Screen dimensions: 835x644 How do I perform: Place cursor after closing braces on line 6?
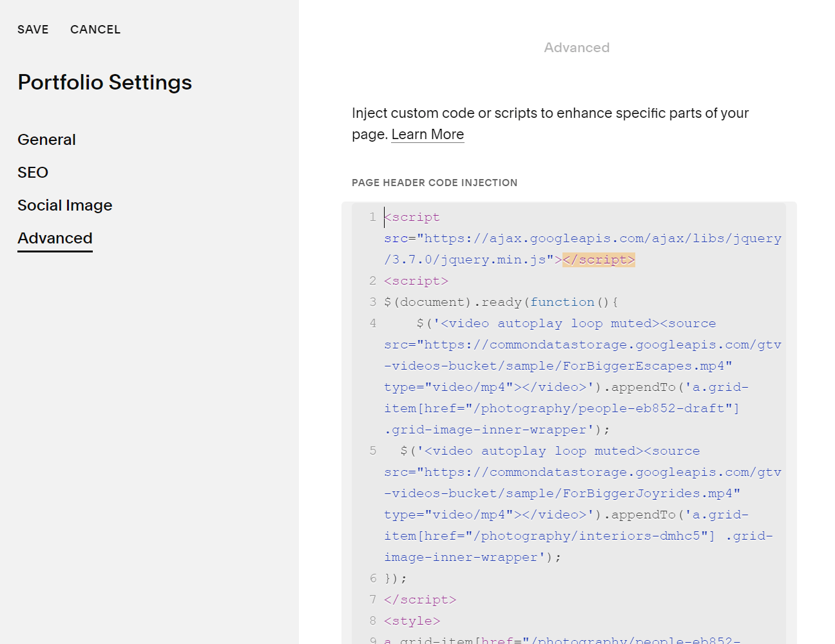point(408,578)
